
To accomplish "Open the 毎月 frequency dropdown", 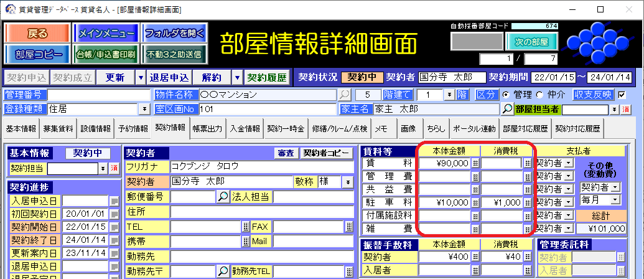I will (615, 199).
